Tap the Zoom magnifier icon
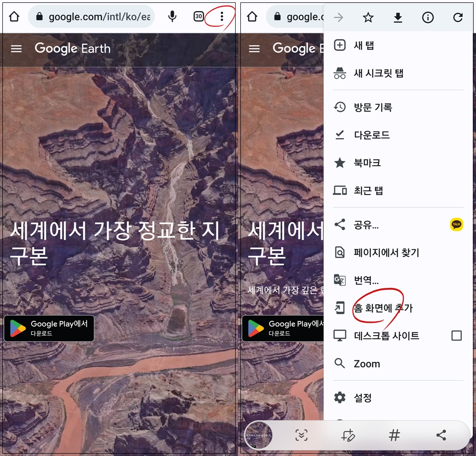The image size is (476, 456). (x=340, y=363)
